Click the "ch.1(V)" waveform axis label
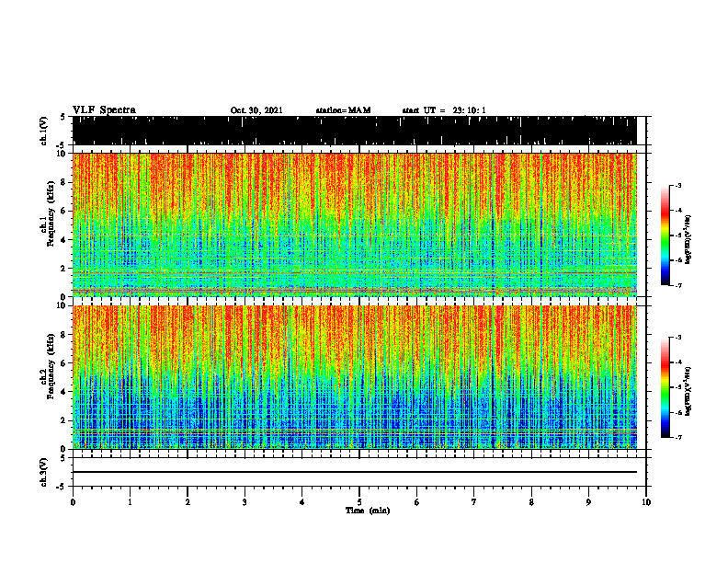The width and height of the screenshot is (728, 563). (x=43, y=131)
